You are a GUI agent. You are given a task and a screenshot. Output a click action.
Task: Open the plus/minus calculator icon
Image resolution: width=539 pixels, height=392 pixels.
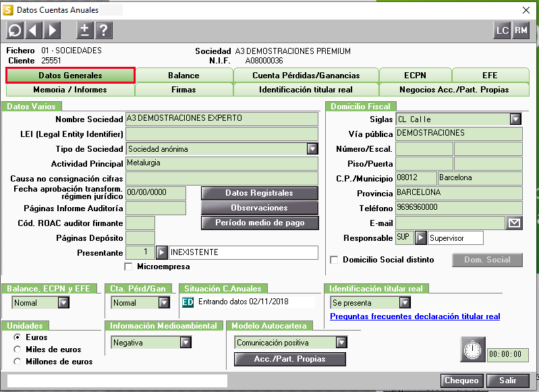pyautogui.click(x=84, y=30)
